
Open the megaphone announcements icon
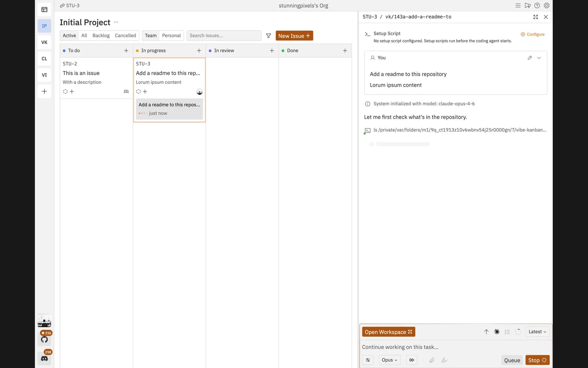click(x=527, y=6)
